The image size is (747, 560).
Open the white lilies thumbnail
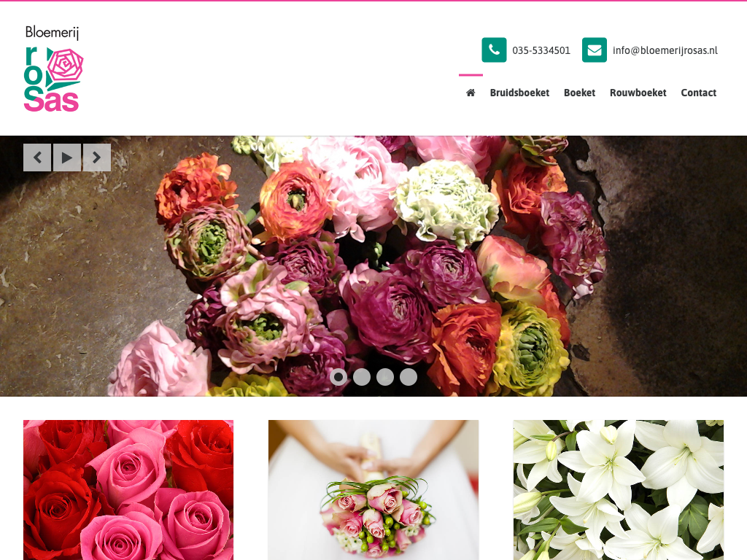tap(618, 489)
